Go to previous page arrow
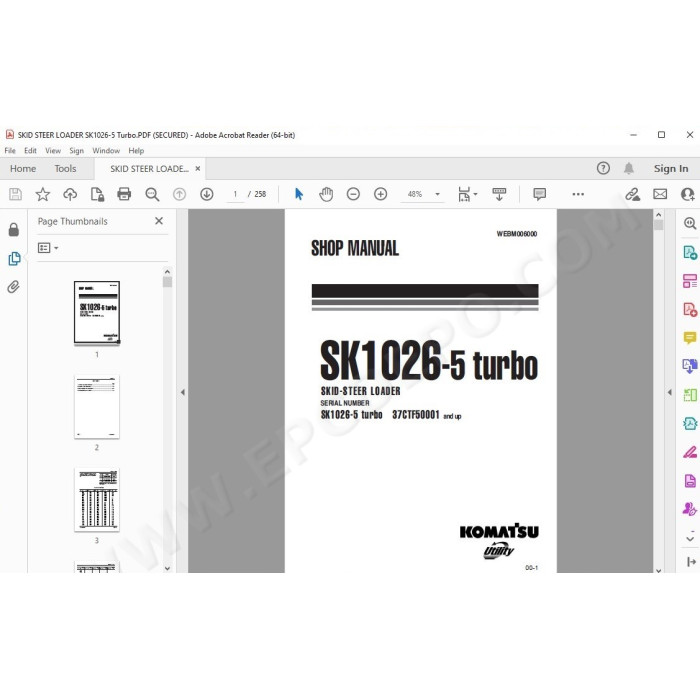This screenshot has width=700, height=700. coord(179,194)
